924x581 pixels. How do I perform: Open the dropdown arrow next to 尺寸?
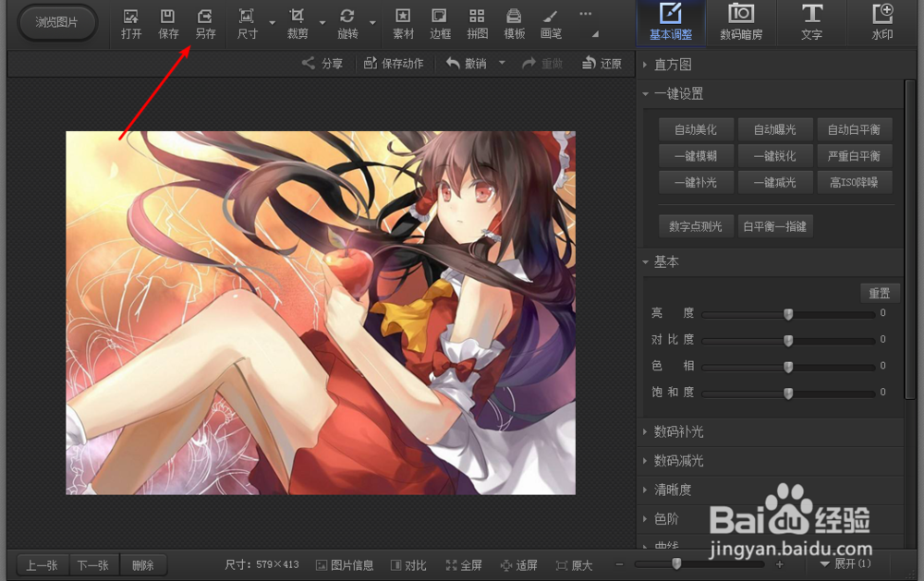273,23
